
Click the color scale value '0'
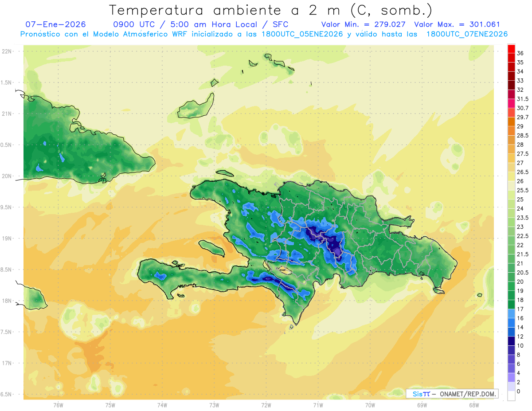pyautogui.click(x=519, y=392)
